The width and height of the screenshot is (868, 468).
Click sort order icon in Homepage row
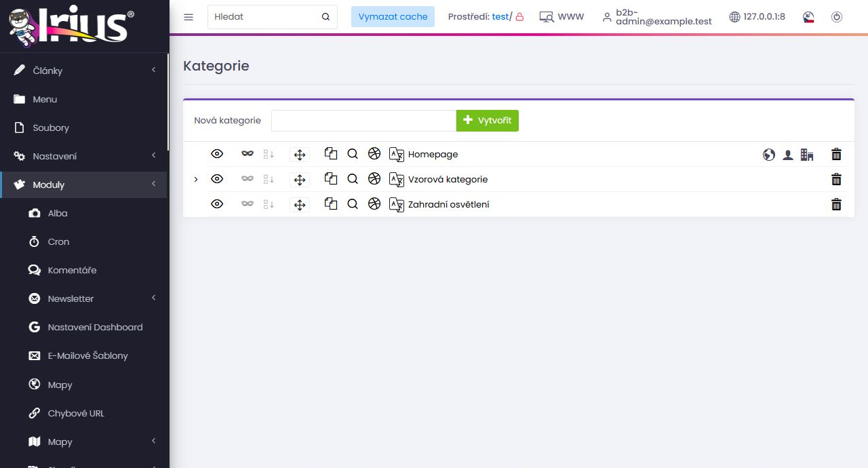(x=269, y=154)
